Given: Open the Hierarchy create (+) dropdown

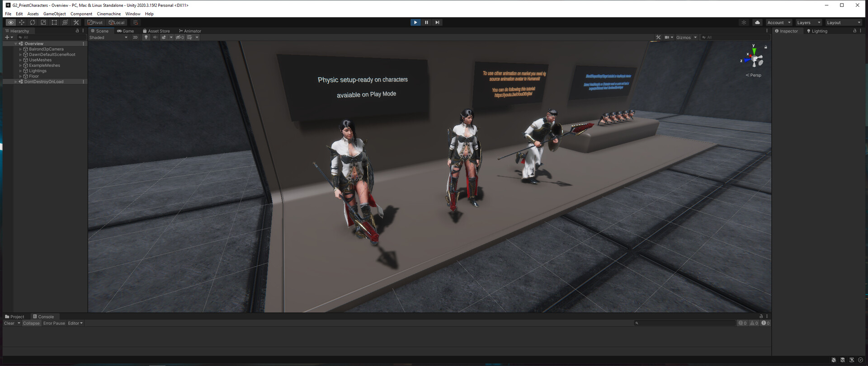Looking at the screenshot, I should (x=9, y=37).
